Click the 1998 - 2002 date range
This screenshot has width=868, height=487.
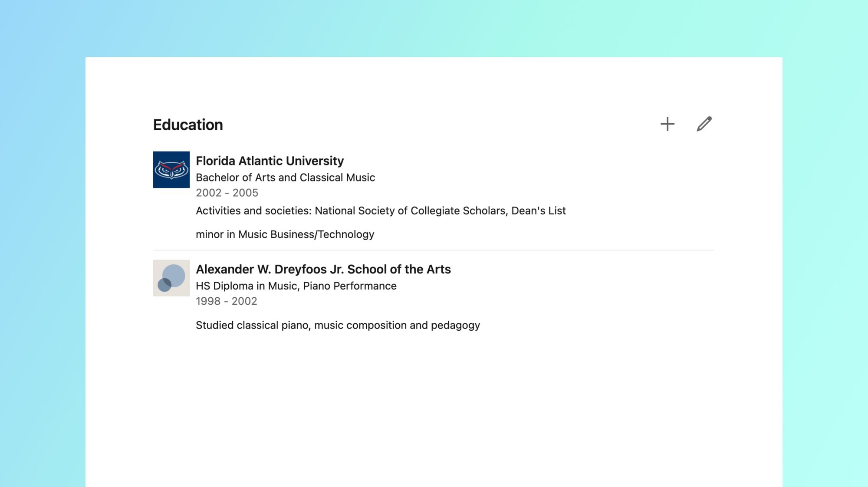226,301
